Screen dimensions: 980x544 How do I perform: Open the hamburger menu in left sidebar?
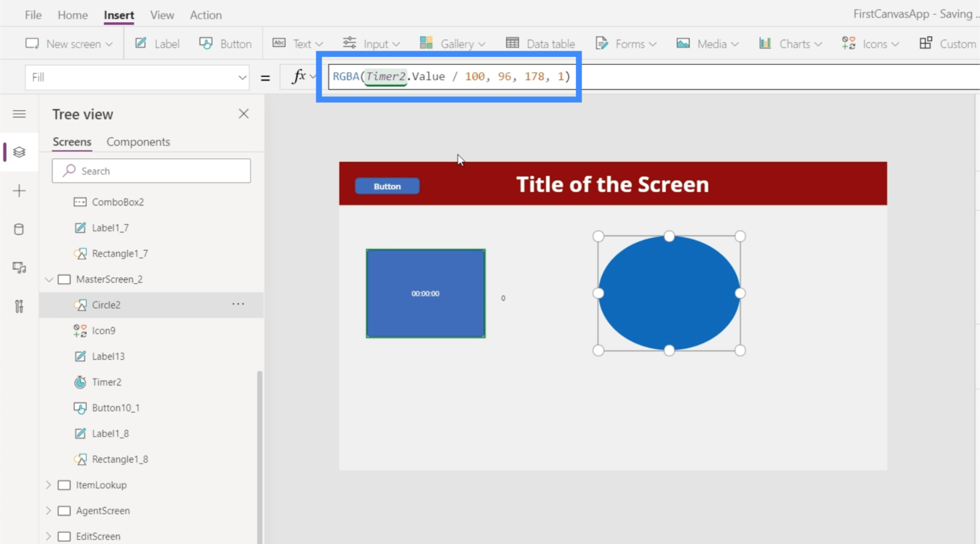point(19,114)
